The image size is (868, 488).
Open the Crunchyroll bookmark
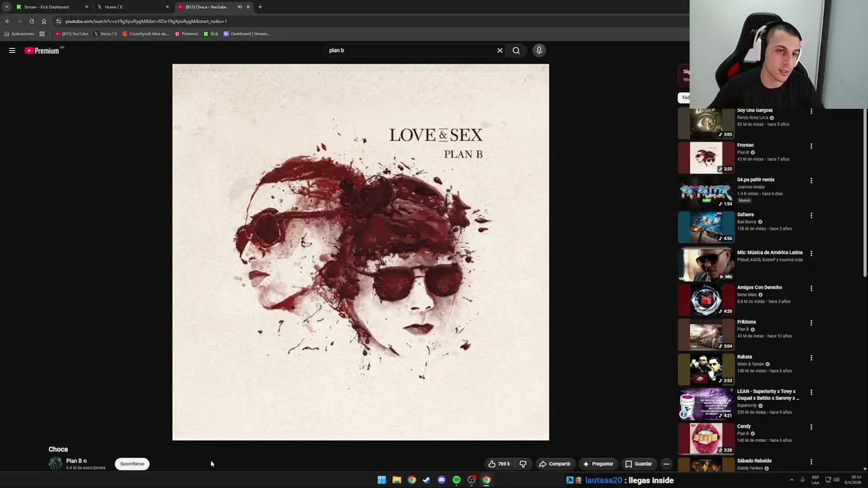[145, 34]
